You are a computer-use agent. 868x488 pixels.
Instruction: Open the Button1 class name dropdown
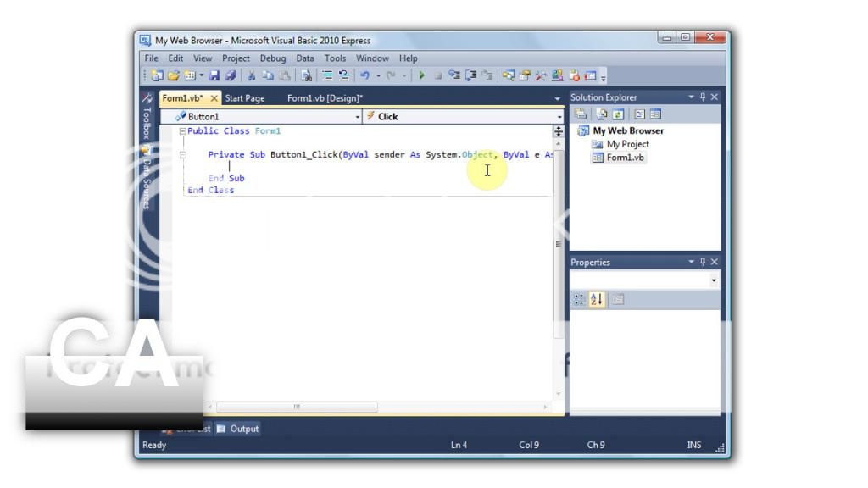coord(358,117)
